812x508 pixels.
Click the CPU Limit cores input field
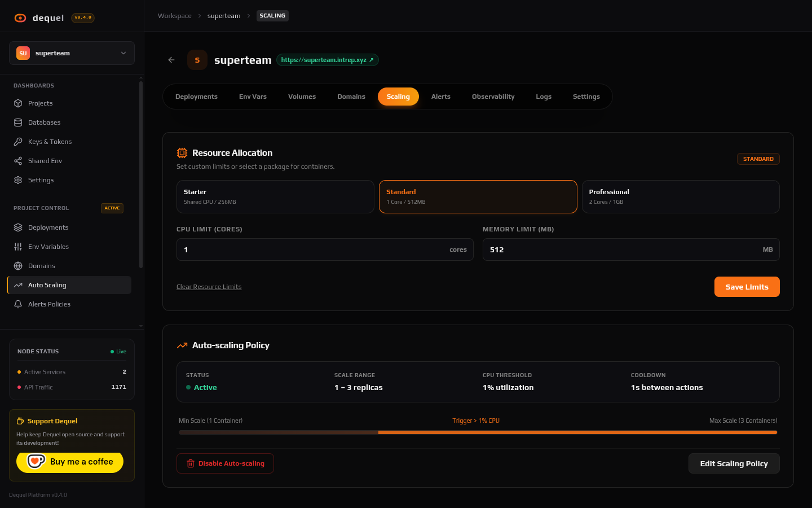pyautogui.click(x=325, y=249)
